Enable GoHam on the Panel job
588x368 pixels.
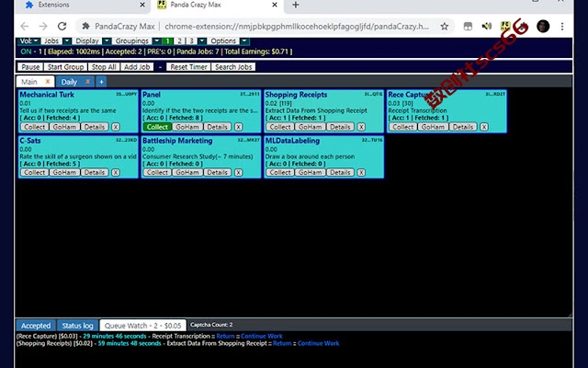(x=187, y=127)
